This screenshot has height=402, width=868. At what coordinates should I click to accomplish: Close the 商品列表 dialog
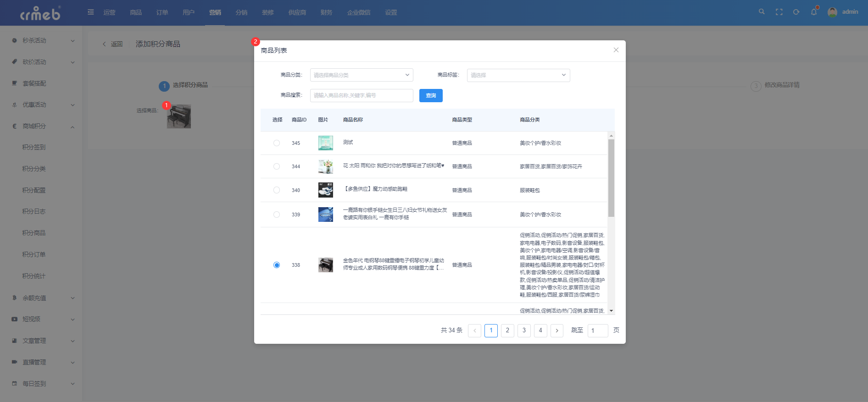[616, 50]
